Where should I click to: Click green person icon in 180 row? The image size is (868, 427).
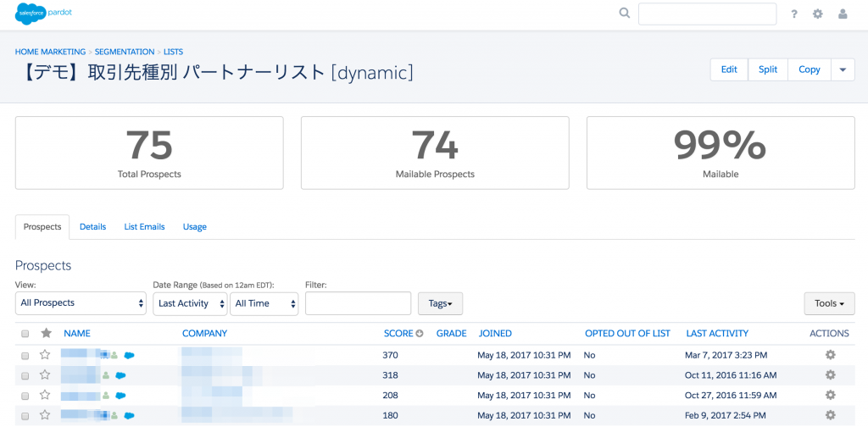(114, 415)
